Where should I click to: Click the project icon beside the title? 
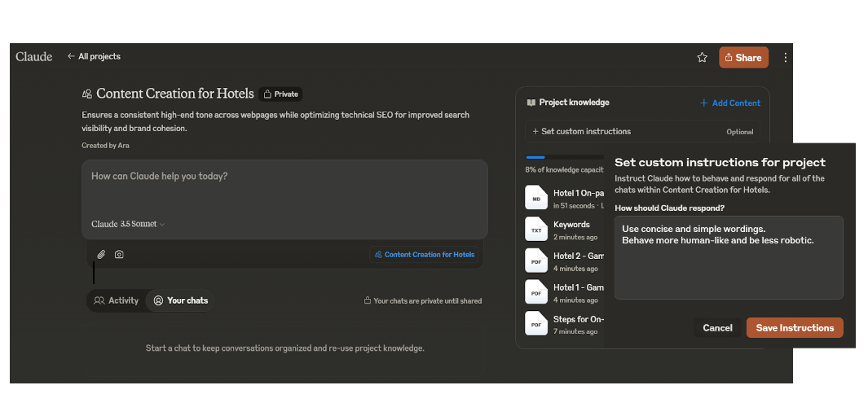pyautogui.click(x=87, y=94)
